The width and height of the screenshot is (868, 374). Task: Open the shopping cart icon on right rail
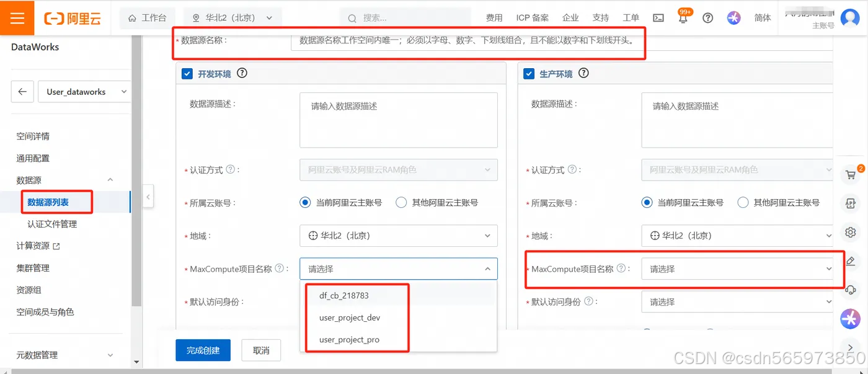coord(851,175)
